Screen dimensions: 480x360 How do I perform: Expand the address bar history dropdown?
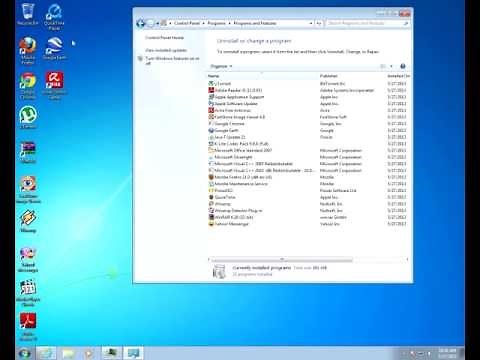(x=311, y=23)
